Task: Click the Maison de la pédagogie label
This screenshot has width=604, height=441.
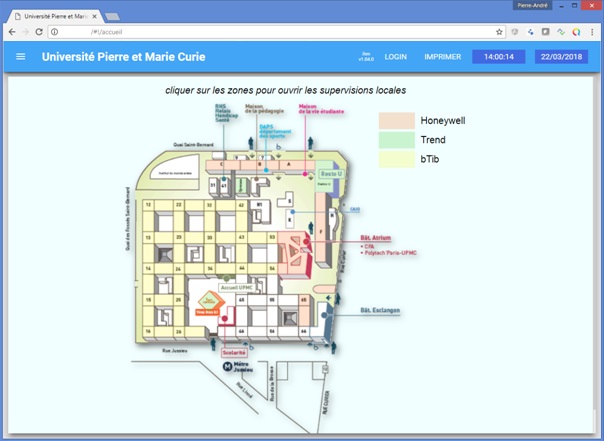Action: tap(264, 109)
